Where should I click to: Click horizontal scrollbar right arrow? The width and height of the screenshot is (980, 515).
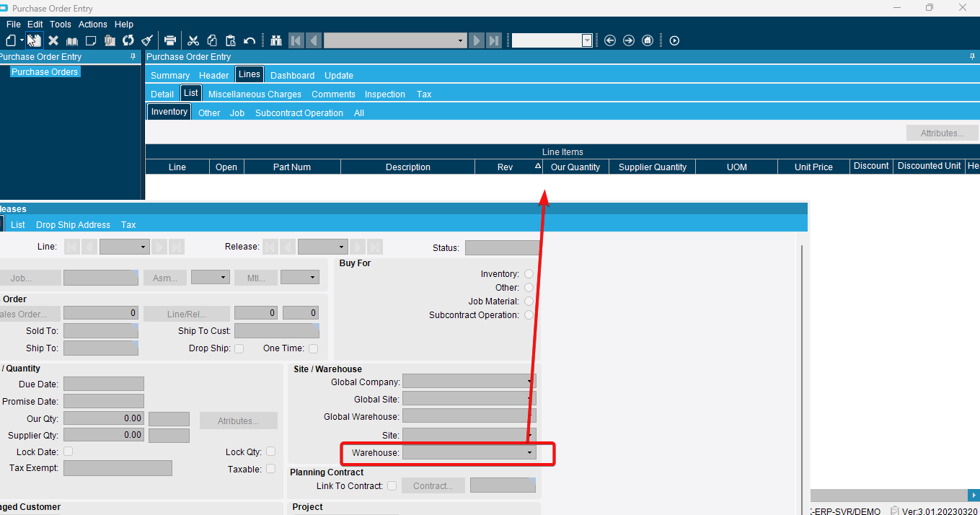tap(973, 496)
